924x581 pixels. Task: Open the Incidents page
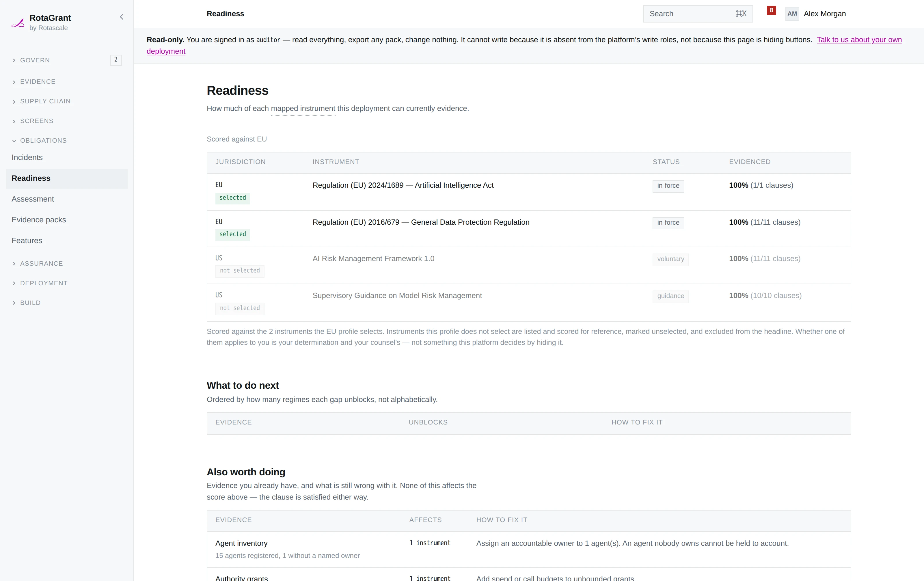[67, 157]
